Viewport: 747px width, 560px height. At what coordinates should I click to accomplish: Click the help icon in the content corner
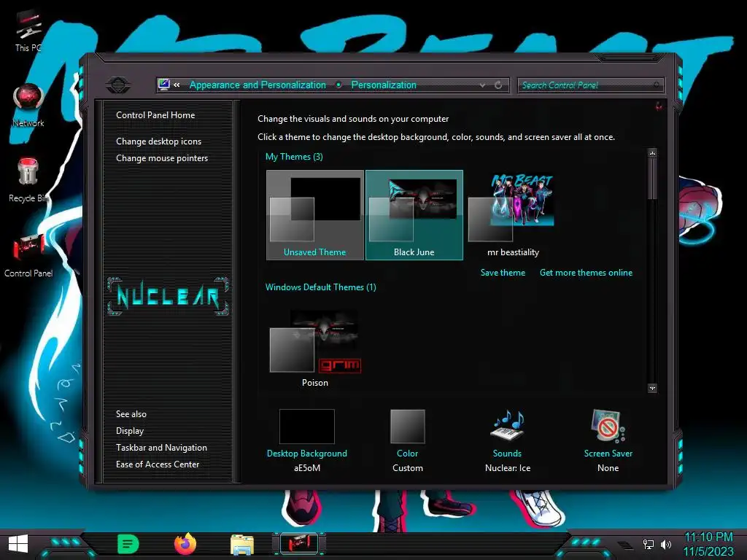pyautogui.click(x=659, y=106)
